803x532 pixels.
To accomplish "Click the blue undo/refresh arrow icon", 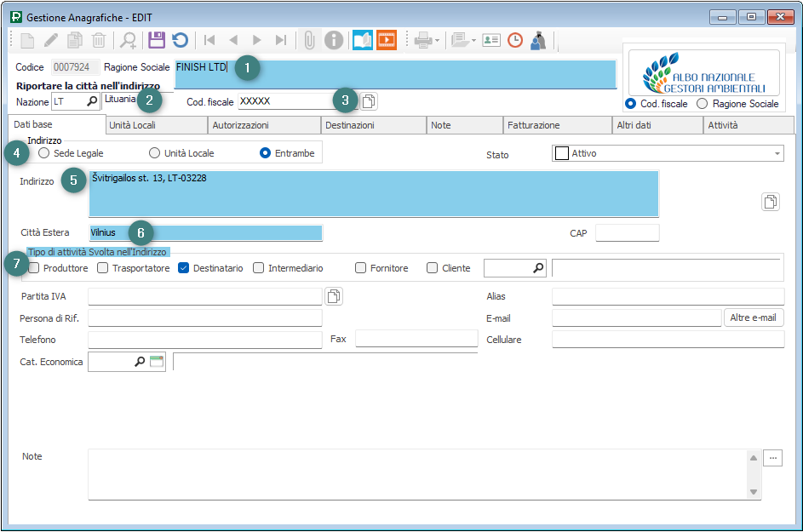I will coord(180,40).
